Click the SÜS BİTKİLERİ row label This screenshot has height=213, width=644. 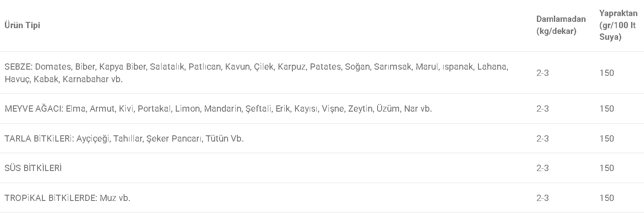pyautogui.click(x=33, y=168)
